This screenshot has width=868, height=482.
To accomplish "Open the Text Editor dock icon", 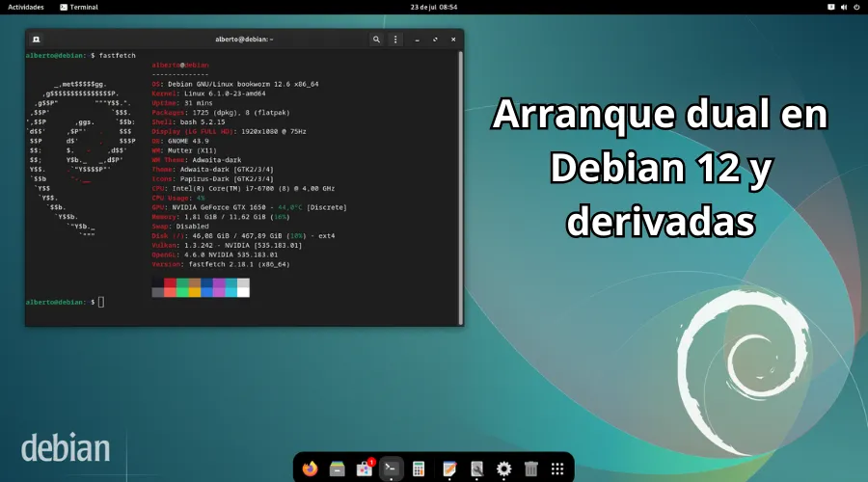I will tap(449, 469).
